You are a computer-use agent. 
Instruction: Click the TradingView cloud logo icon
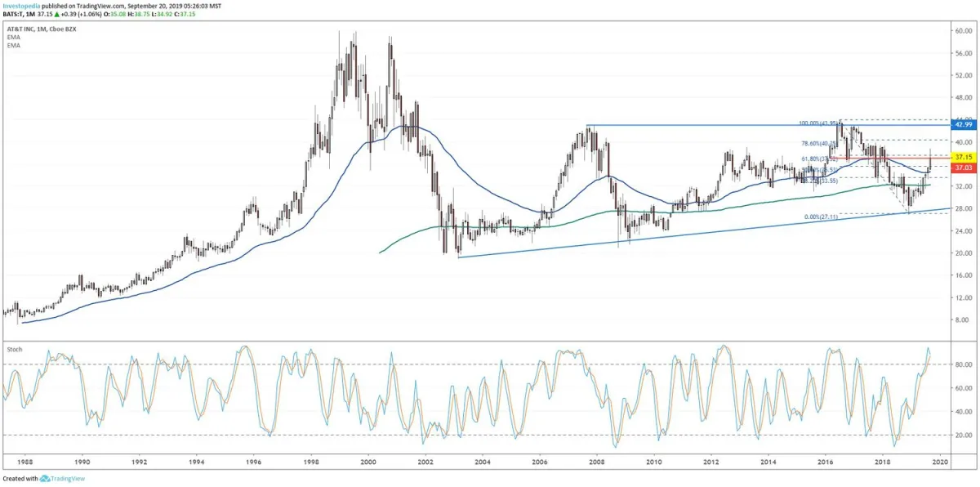(46, 479)
